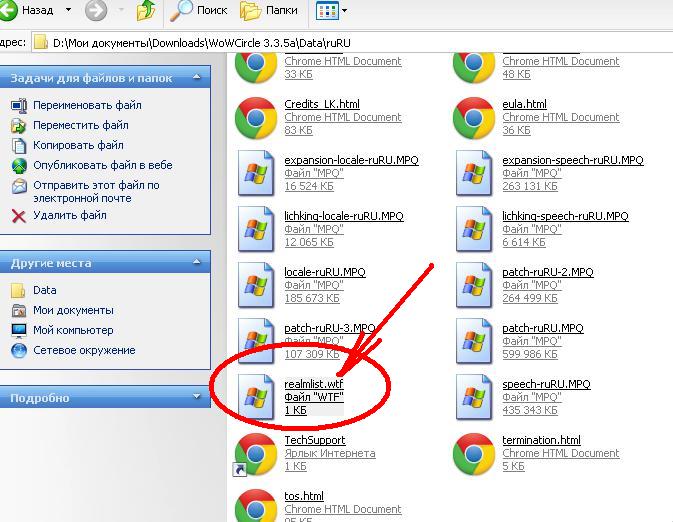Open the Search (Поиск) toolbar button
Image resolution: width=673 pixels, height=522 pixels.
200,11
